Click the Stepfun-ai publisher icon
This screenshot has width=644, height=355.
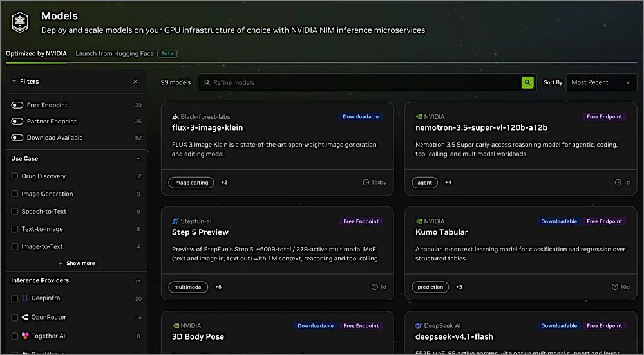coord(175,221)
